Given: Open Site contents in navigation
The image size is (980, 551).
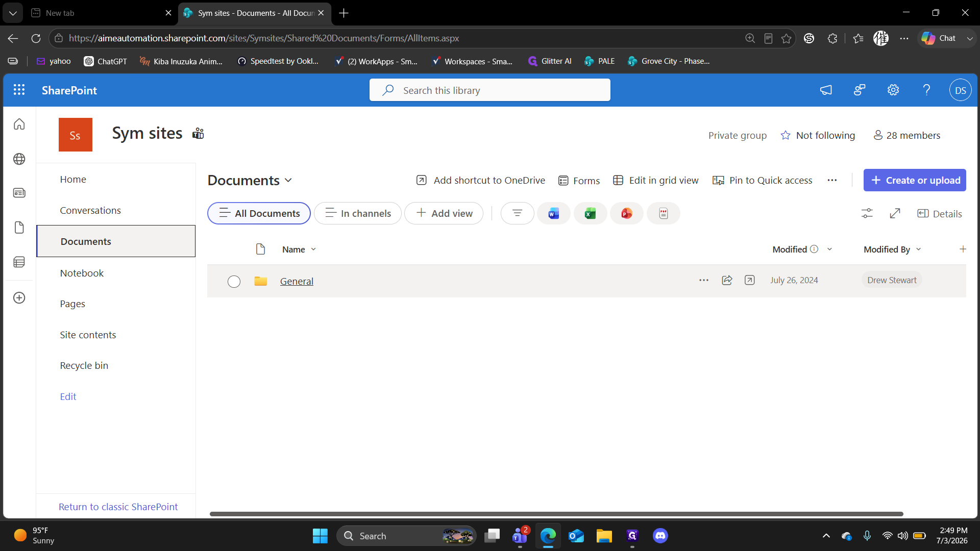Looking at the screenshot, I should click(x=88, y=335).
